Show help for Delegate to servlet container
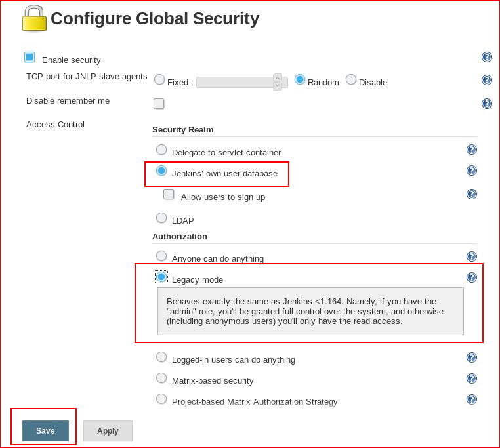The width and height of the screenshot is (500, 448). click(x=472, y=150)
